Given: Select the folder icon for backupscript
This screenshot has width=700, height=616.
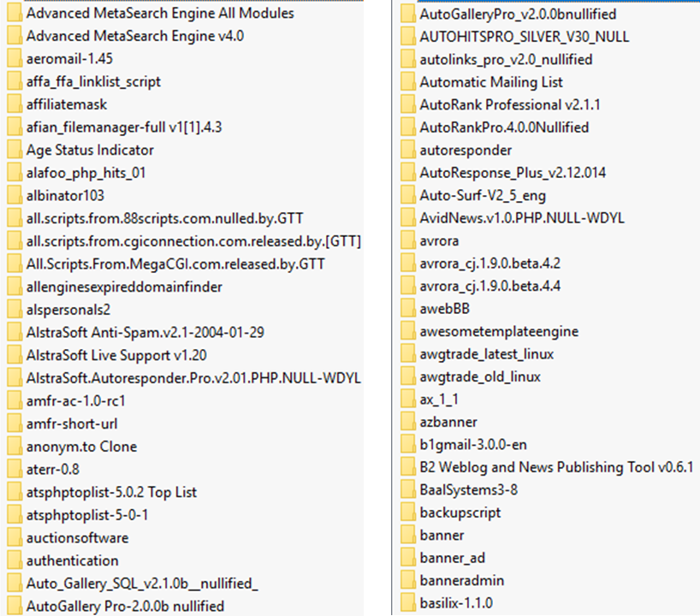Looking at the screenshot, I should pos(407,512).
